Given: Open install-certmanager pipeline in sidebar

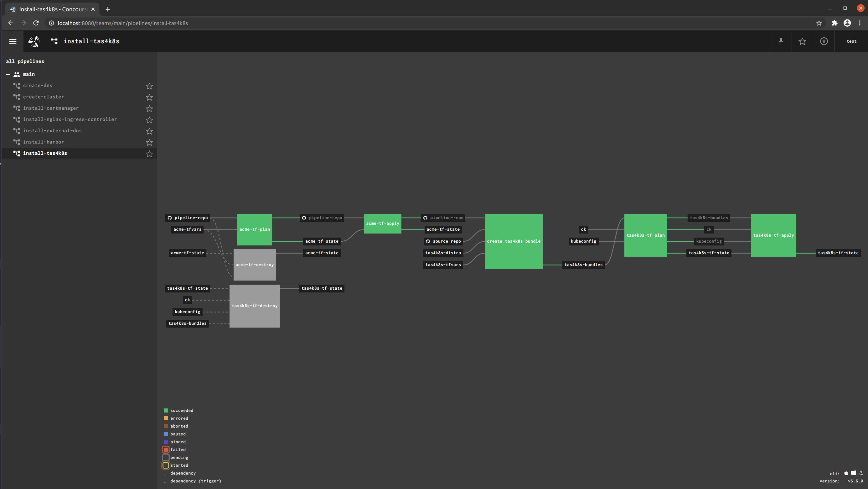Looking at the screenshot, I should (x=50, y=108).
